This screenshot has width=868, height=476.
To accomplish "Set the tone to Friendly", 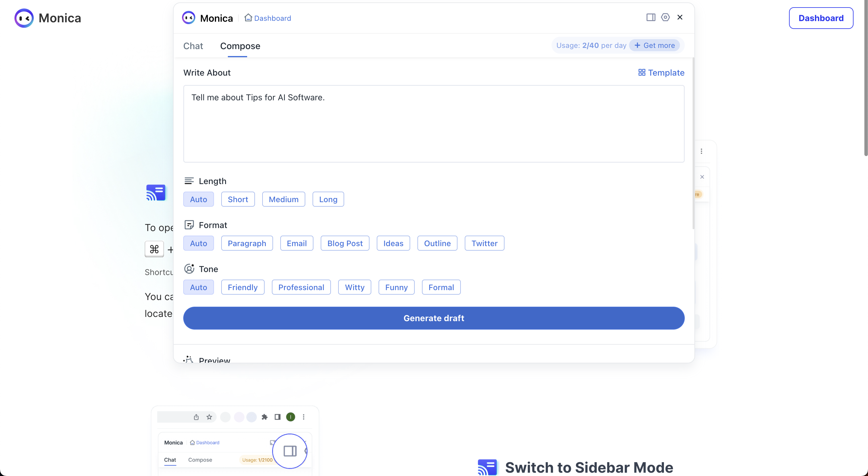I will [x=243, y=287].
